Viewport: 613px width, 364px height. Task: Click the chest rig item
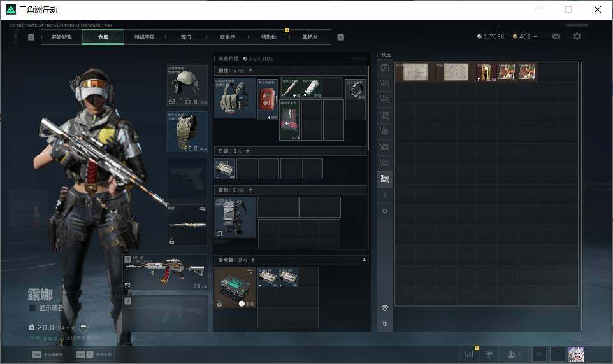click(x=234, y=98)
